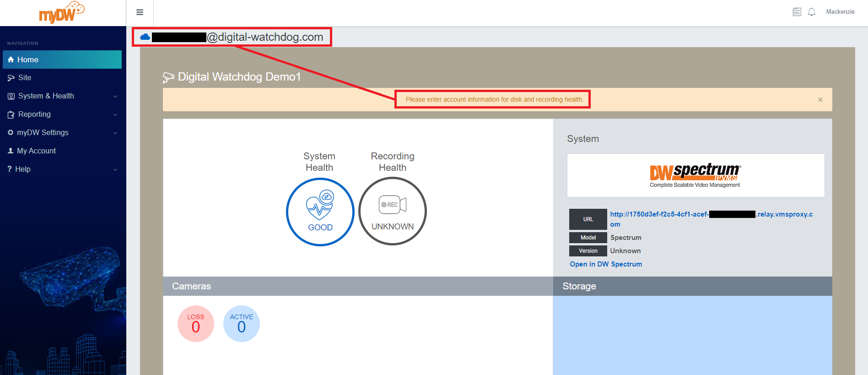Click the DW Spectrum logo banner

click(695, 175)
